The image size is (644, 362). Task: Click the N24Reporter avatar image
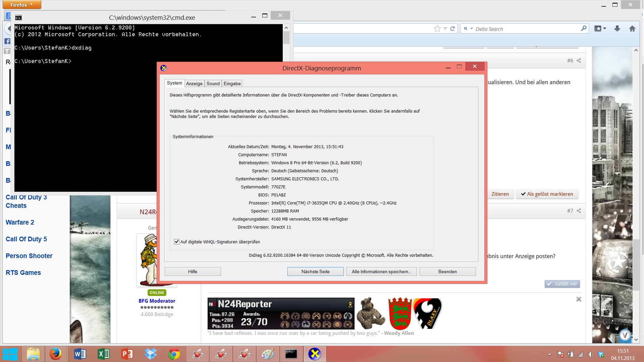pyautogui.click(x=157, y=260)
